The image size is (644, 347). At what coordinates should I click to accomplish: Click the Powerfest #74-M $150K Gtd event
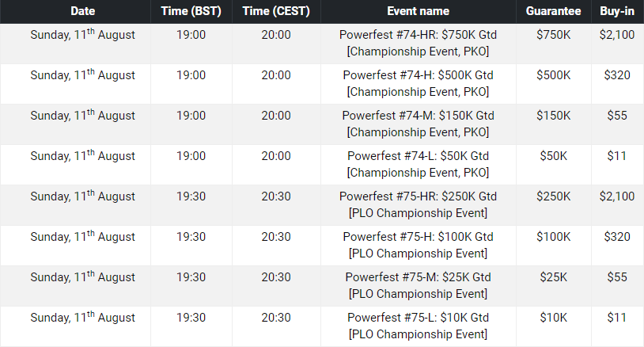tap(418, 124)
